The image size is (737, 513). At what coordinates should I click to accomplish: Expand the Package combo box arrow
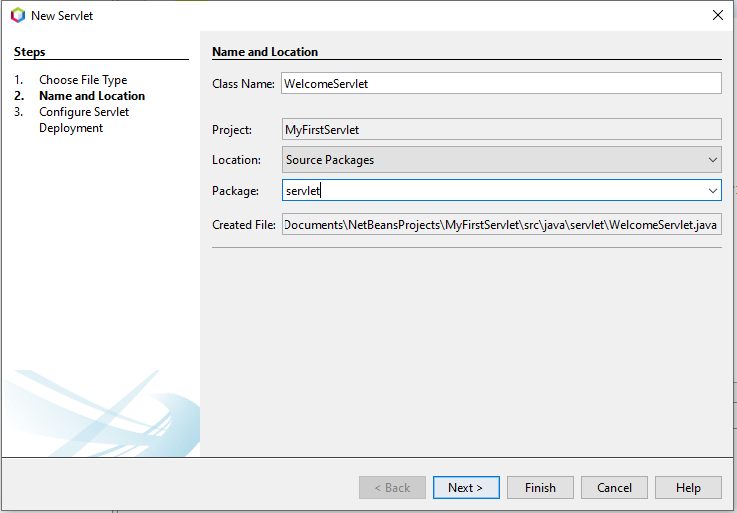click(712, 191)
